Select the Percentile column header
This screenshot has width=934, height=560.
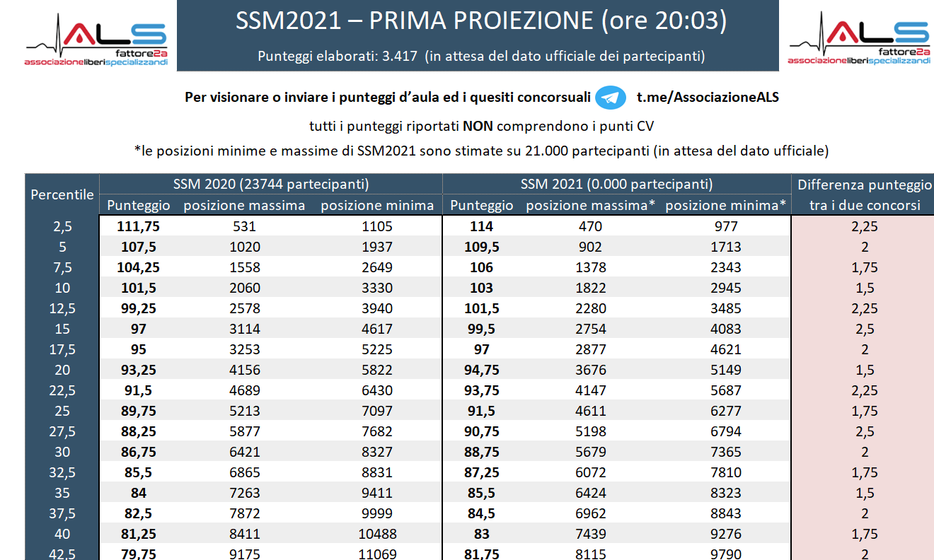(x=62, y=194)
